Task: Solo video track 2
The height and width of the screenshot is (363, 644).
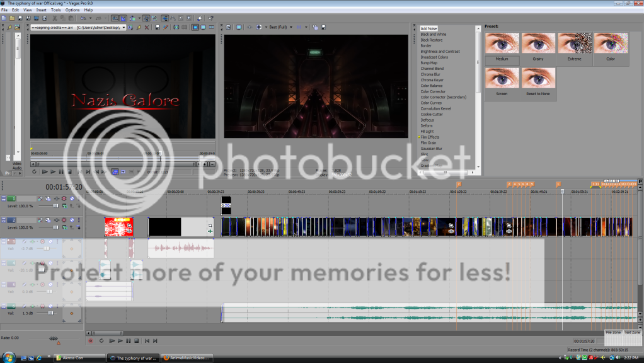Action: (79, 220)
